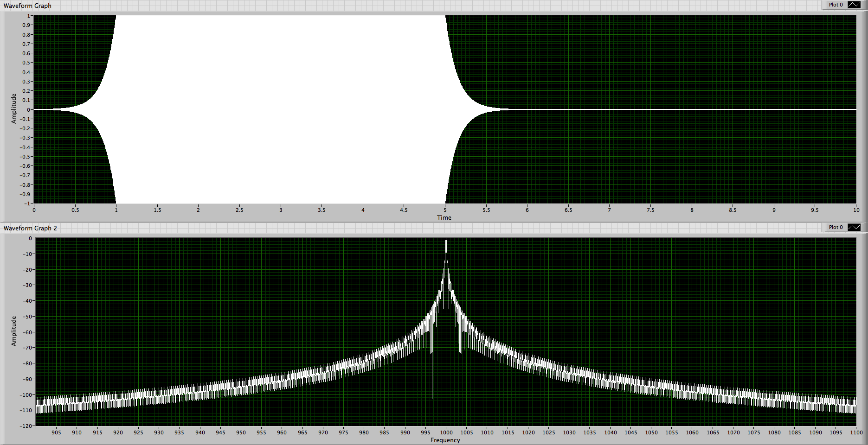
Task: Click the 975 tick on the Frequency axis
Action: tap(343, 432)
